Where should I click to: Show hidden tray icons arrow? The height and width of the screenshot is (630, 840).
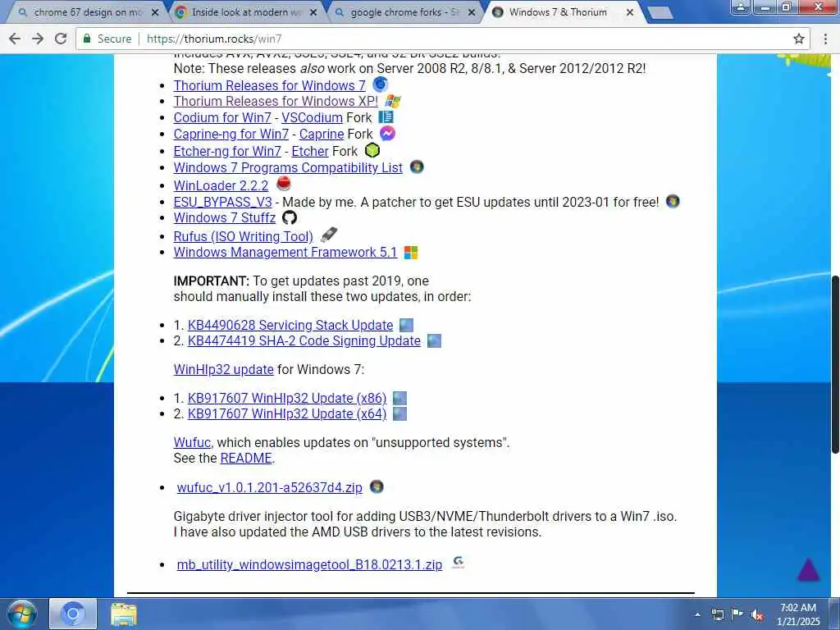697,614
